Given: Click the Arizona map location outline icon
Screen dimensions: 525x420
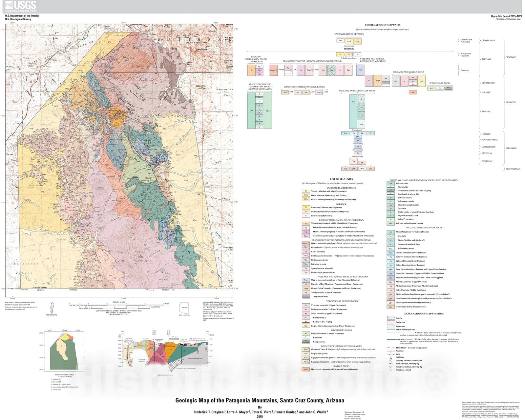Looking at the screenshot, I should (x=184, y=308).
